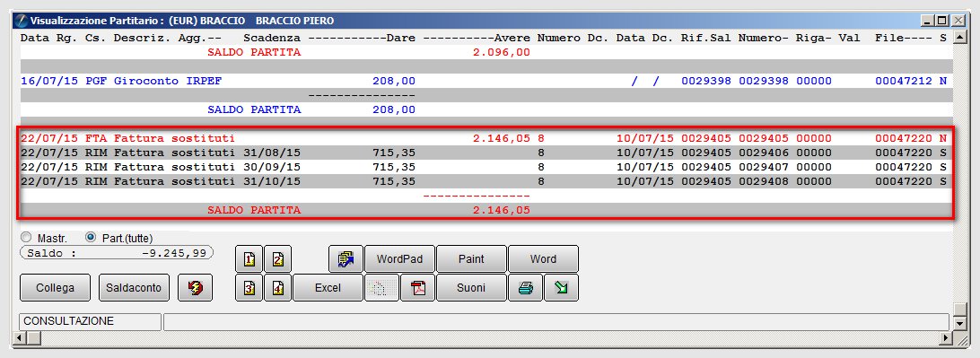Click the page 4 document icon
The height and width of the screenshot is (358, 980).
point(278,288)
